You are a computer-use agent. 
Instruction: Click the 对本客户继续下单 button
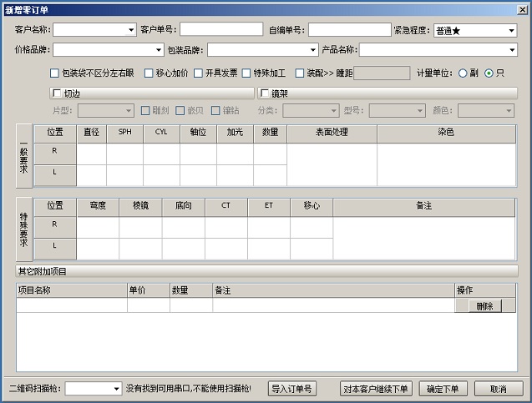tap(376, 389)
